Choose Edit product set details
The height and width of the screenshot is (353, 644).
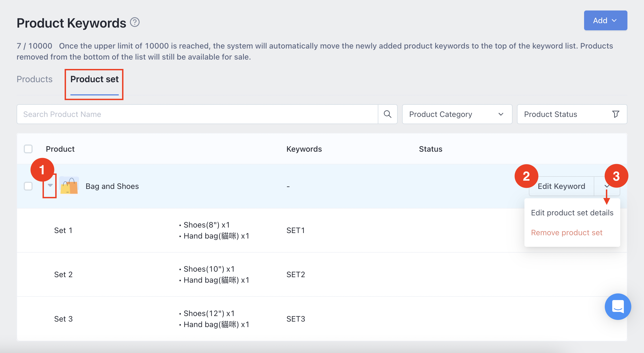[572, 213]
